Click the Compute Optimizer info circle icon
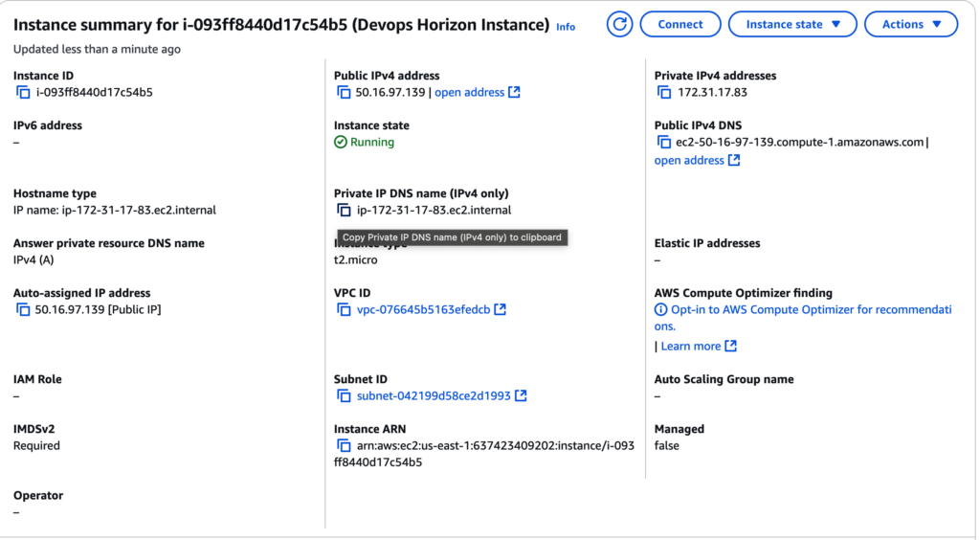980x540 pixels. tap(660, 309)
